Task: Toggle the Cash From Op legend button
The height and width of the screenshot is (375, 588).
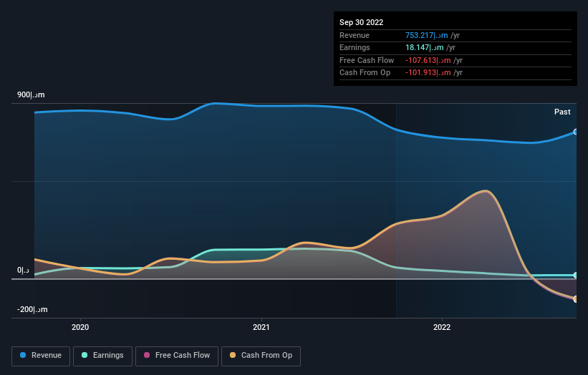Action: click(x=261, y=356)
